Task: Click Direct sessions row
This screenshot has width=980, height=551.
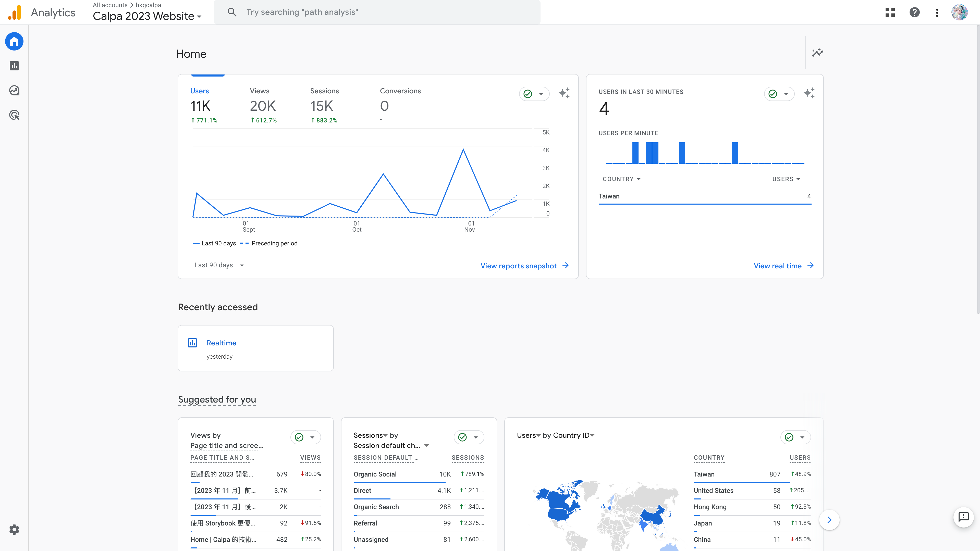Action: pos(419,491)
